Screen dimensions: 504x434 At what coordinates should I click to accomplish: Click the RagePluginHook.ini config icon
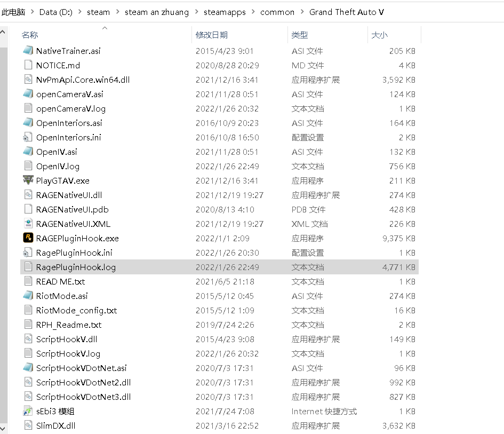(x=28, y=252)
